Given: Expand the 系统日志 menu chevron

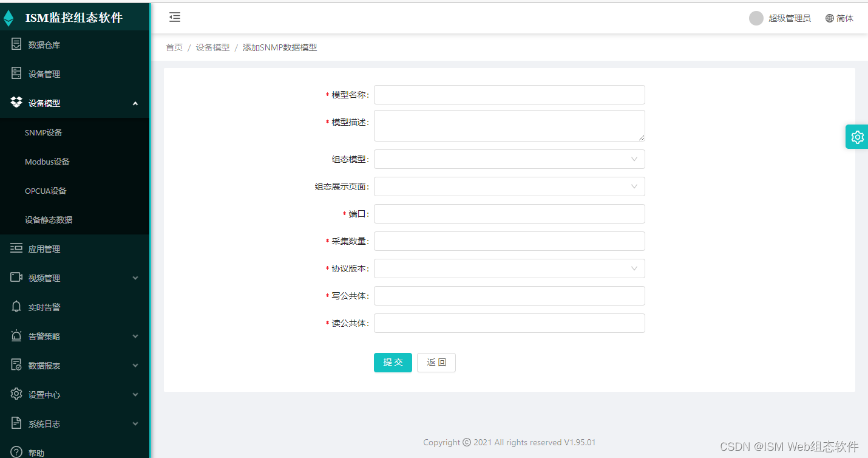Looking at the screenshot, I should (x=135, y=424).
